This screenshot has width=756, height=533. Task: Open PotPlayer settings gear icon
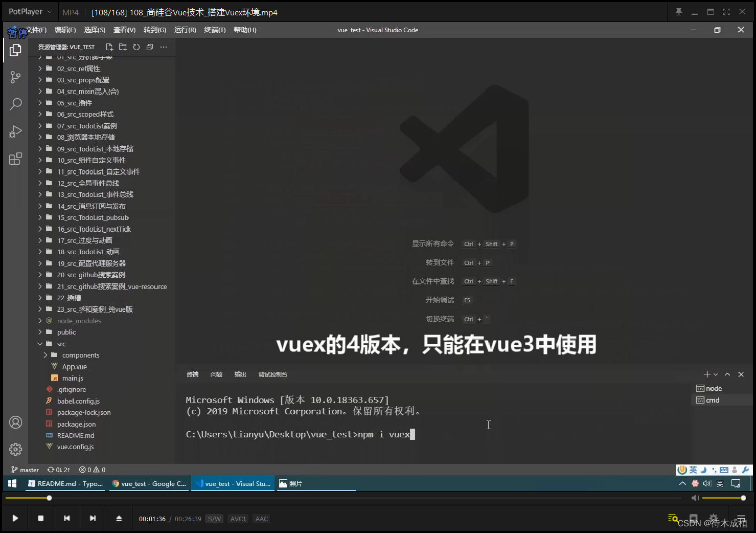point(714,518)
